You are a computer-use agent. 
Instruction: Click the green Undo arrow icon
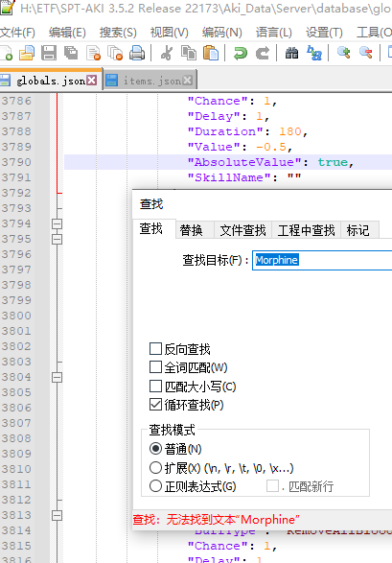(241, 53)
